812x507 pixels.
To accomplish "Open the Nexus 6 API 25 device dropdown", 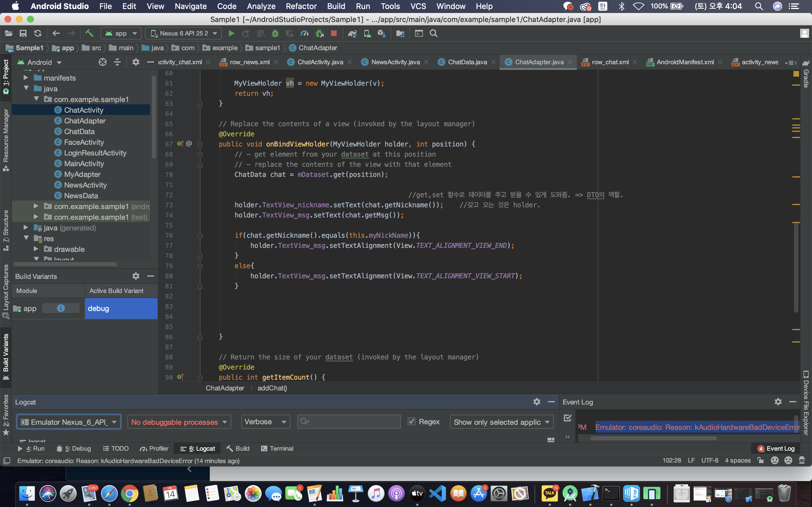I will point(183,33).
